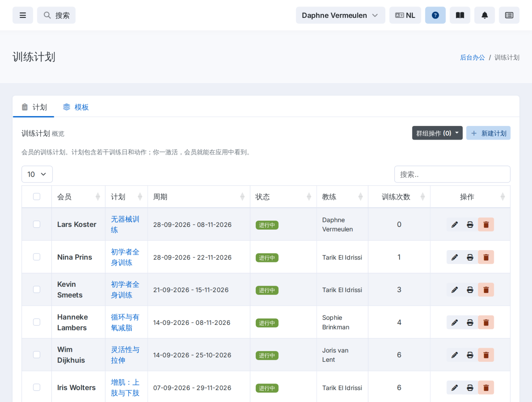532x402 pixels.
Task: Open the Daphne Vermeulen account dropdown
Action: 340,15
